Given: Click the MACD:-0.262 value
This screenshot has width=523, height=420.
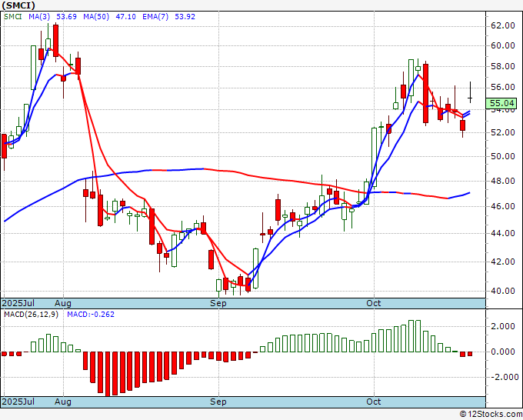Looking at the screenshot, I should (91, 315).
